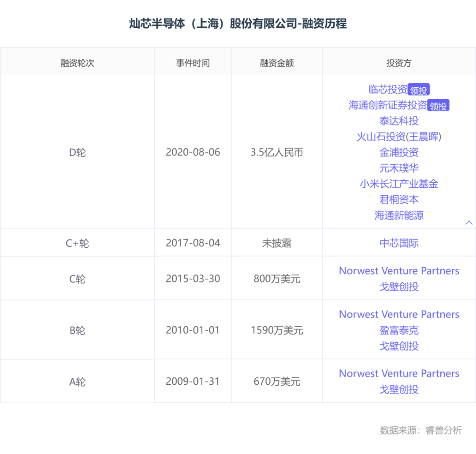Select the 投资方 column header
This screenshot has width=476, height=454.
[x=398, y=63]
